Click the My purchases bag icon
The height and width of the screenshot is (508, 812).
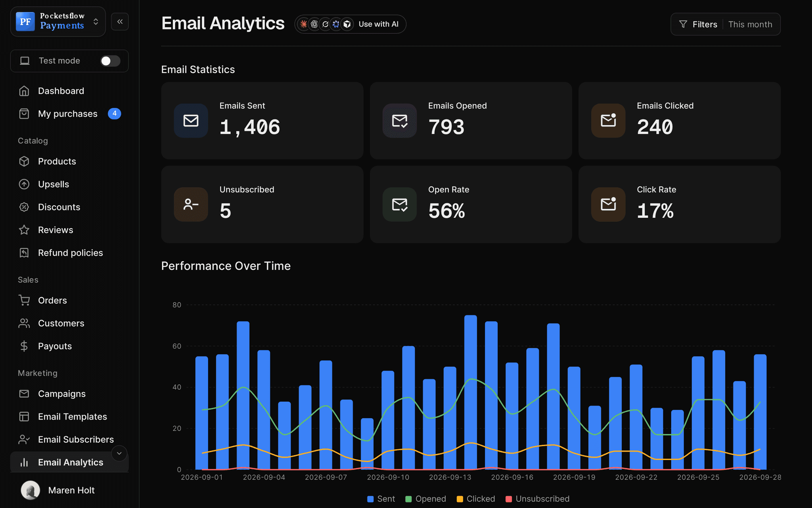24,114
